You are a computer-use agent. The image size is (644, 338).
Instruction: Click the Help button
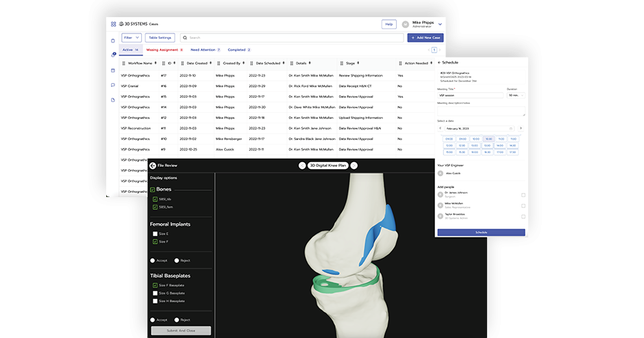point(389,25)
